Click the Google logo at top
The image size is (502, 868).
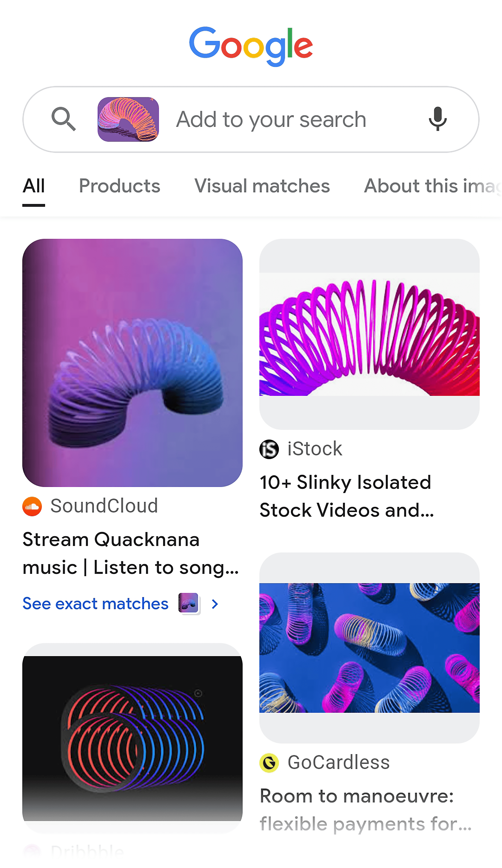pyautogui.click(x=251, y=45)
